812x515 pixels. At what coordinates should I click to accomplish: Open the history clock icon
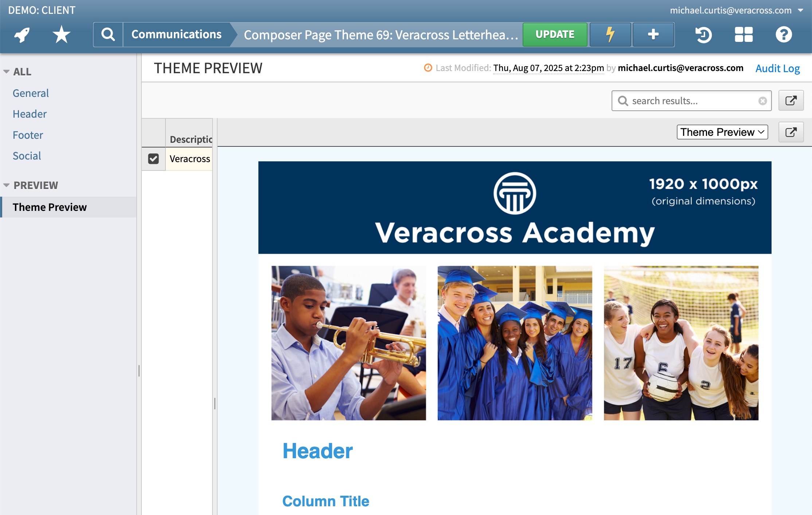[x=703, y=35]
